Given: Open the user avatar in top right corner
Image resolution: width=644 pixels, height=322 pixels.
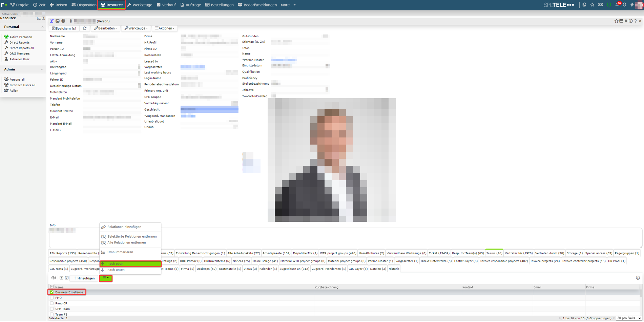Looking at the screenshot, I should tap(639, 5).
